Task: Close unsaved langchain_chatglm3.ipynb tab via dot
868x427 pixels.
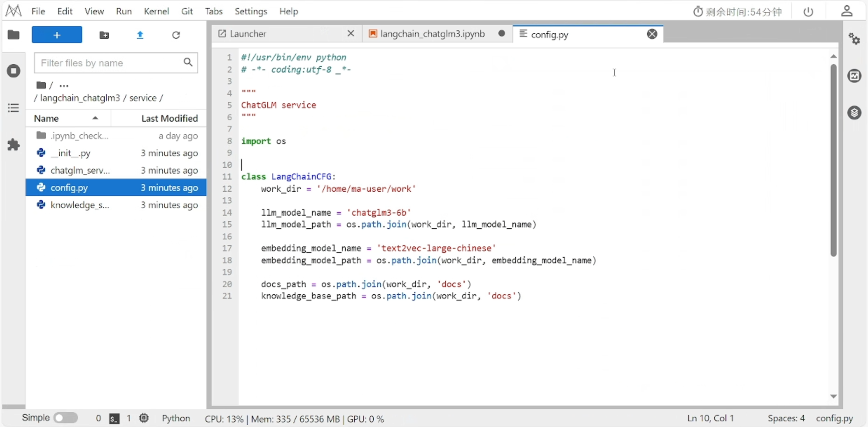Action: 502,33
